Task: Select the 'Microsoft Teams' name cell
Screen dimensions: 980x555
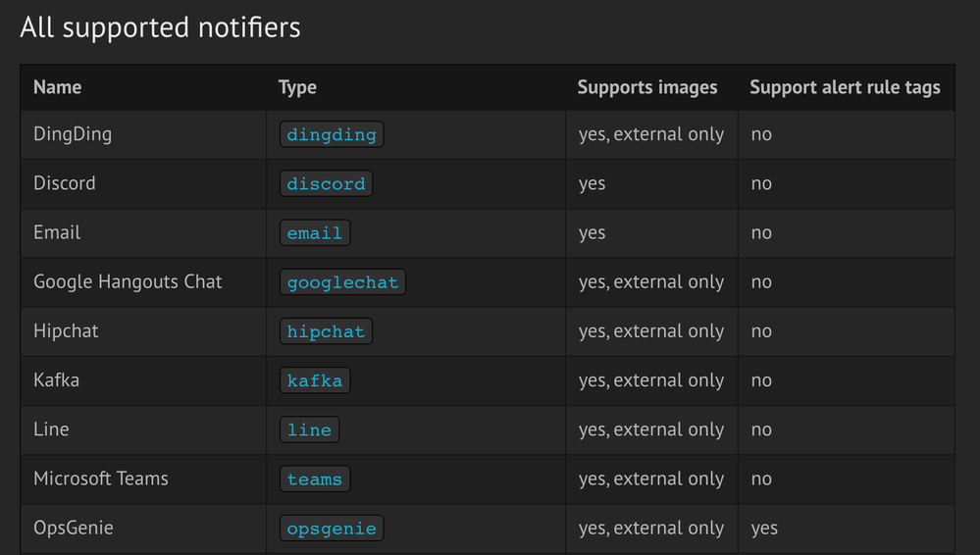Action: point(101,479)
